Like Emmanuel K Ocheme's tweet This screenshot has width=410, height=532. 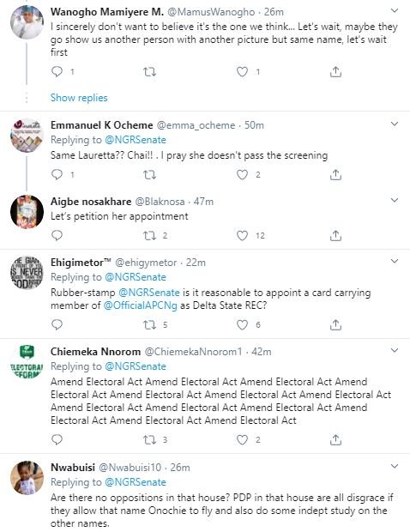[x=242, y=175]
